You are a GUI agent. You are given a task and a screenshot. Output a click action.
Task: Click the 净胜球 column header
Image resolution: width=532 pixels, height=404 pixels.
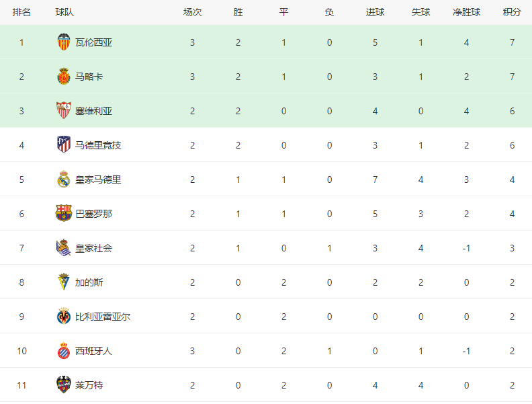[x=467, y=12]
